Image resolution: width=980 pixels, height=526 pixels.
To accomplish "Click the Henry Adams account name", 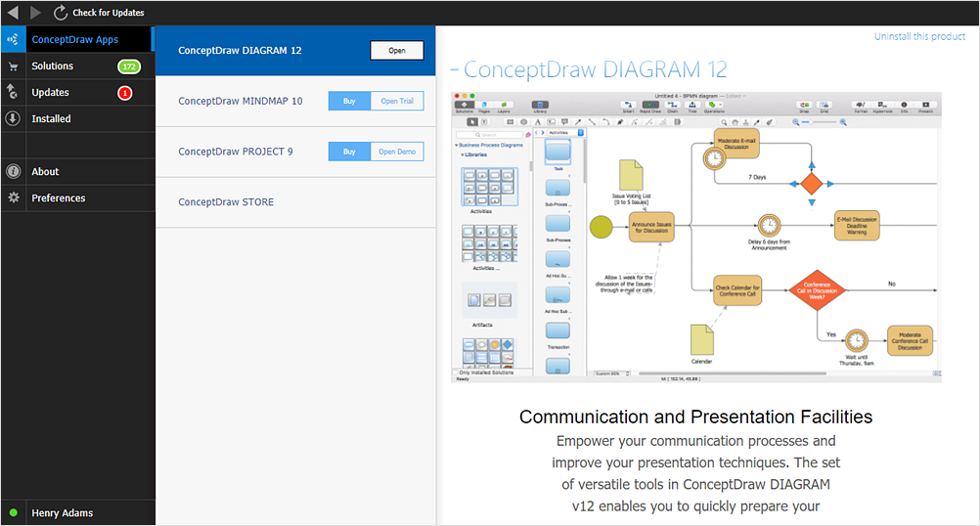I will pyautogui.click(x=63, y=513).
